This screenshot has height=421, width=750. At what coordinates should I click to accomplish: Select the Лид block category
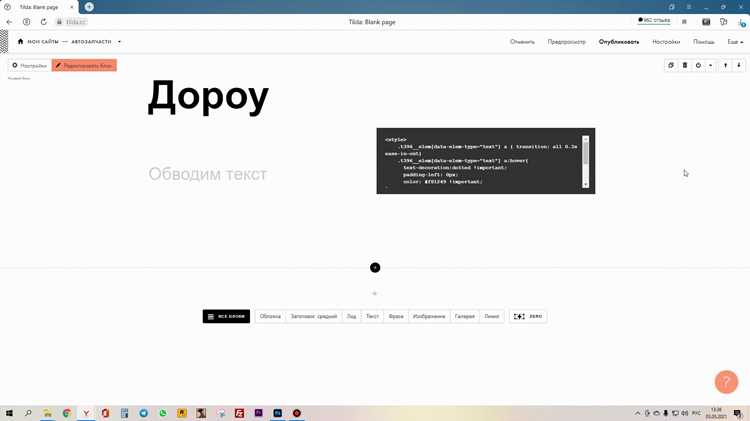click(352, 316)
